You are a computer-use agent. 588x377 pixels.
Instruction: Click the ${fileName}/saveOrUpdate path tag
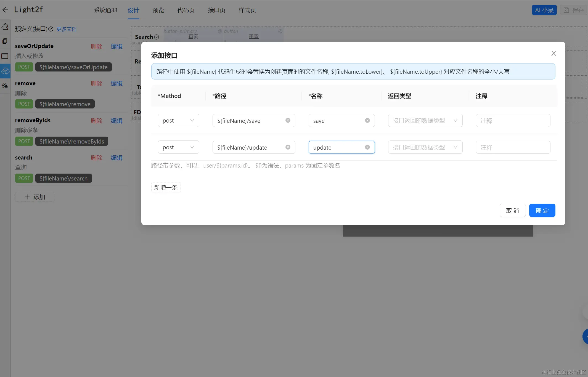pos(73,67)
